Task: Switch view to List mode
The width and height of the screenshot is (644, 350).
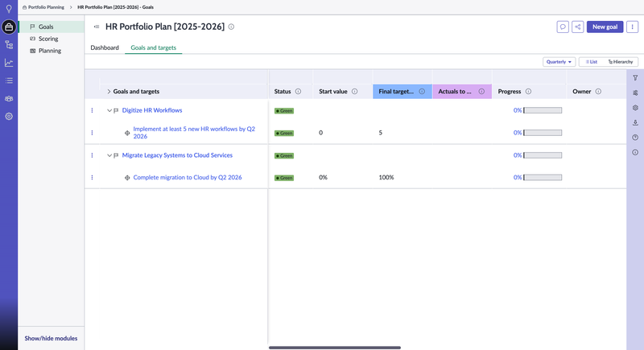Action: click(x=590, y=62)
